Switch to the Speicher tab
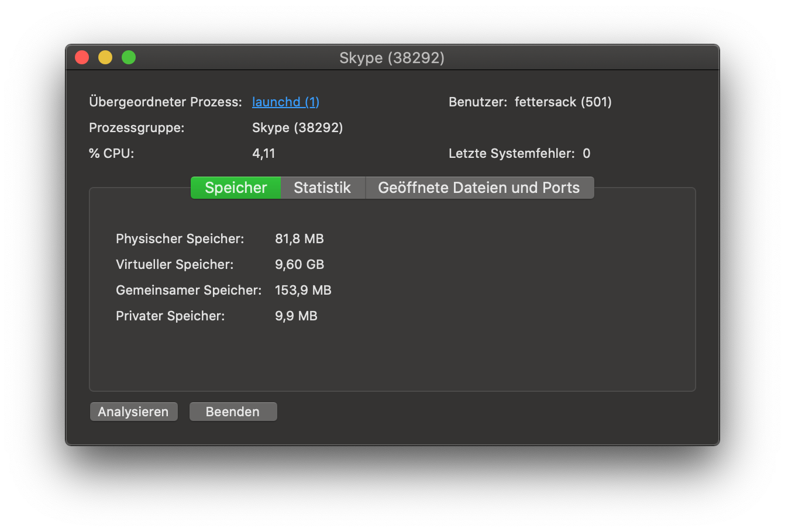The height and width of the screenshot is (532, 785). click(x=236, y=188)
